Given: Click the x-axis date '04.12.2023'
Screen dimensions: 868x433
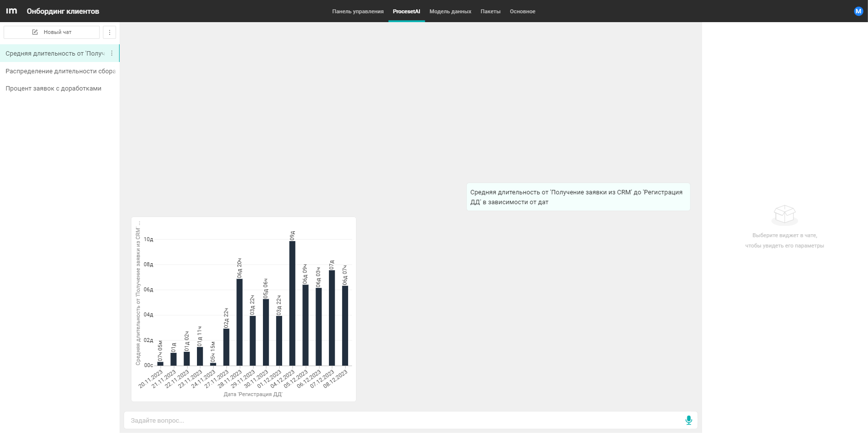Looking at the screenshot, I should (283, 378).
